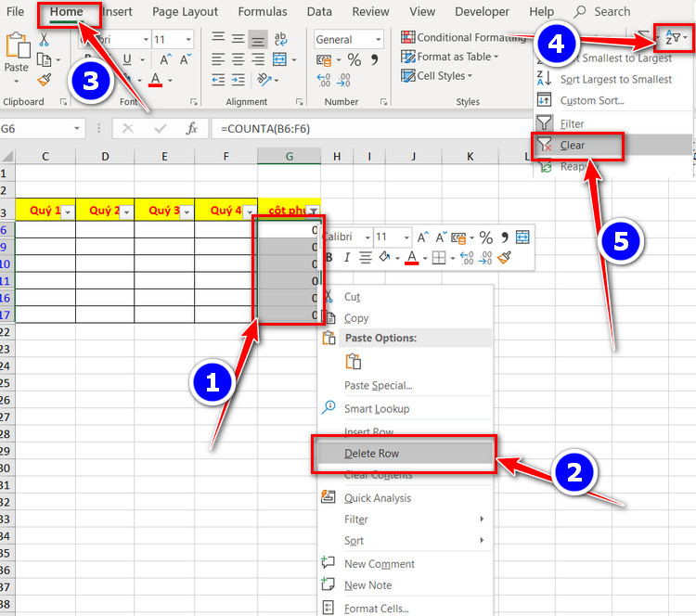Align text left in ribbon
Viewport: 696px width, 616px height.
point(218,59)
